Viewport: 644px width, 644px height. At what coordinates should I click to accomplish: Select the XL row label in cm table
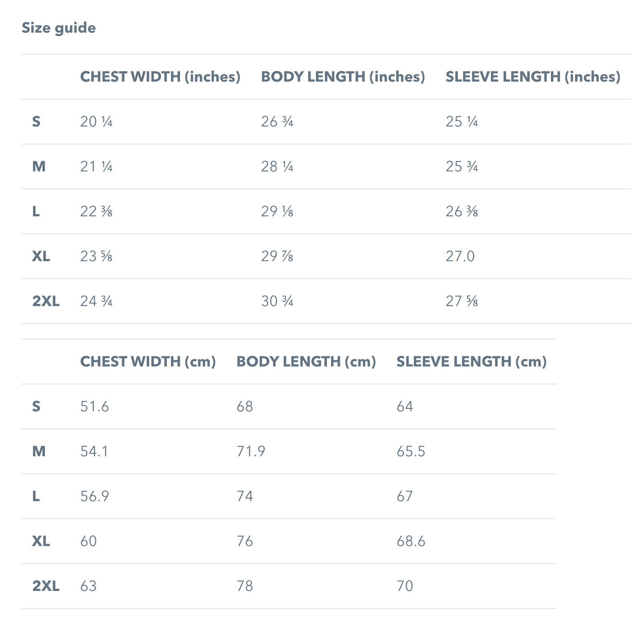[x=41, y=541]
